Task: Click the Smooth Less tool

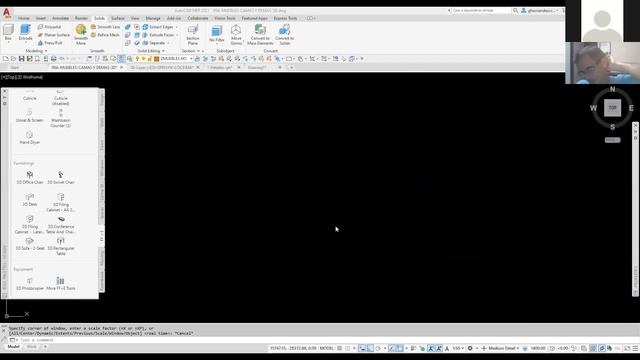Action: pos(105,27)
